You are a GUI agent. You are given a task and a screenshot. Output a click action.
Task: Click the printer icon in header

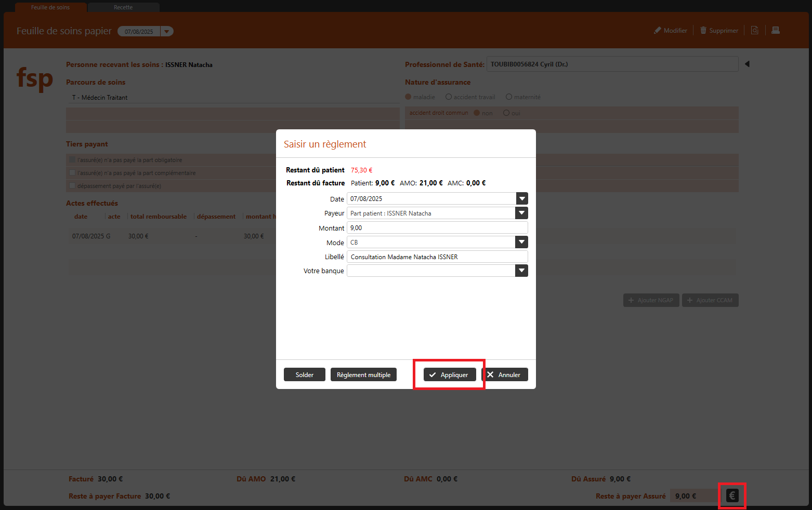tap(775, 31)
